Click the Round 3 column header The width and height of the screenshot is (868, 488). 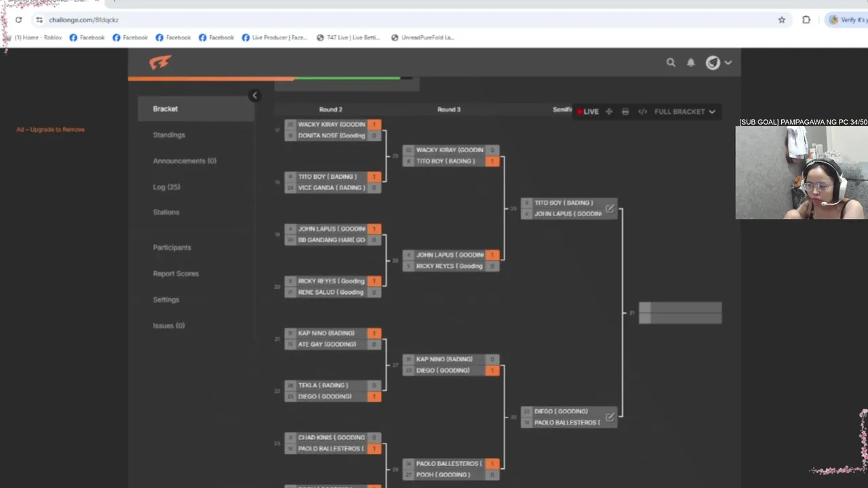[449, 109]
